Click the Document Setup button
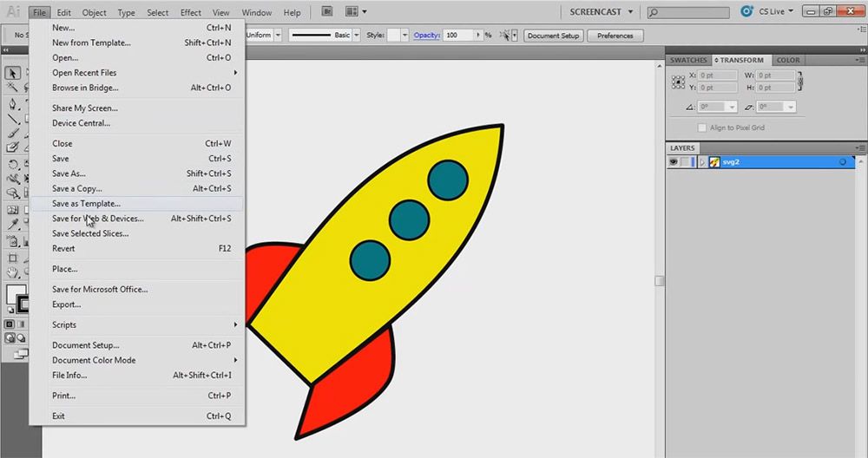 click(553, 36)
